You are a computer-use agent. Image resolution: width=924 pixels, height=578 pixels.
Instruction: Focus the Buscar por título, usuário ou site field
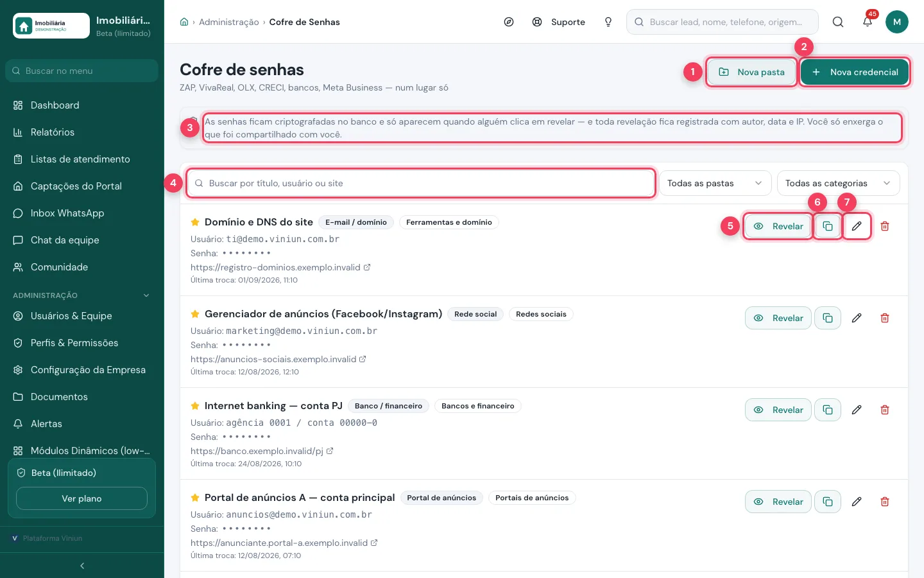pos(421,183)
